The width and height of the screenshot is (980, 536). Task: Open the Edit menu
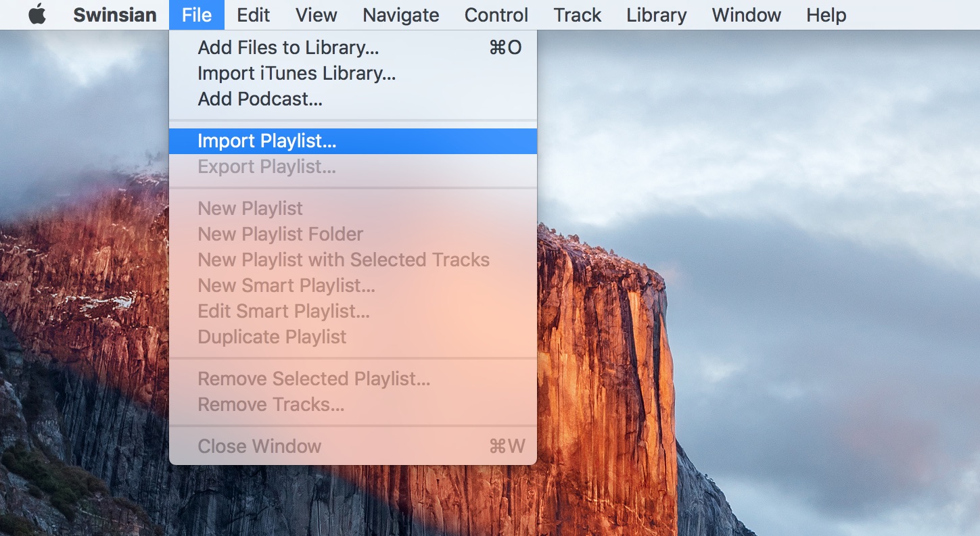coord(254,15)
